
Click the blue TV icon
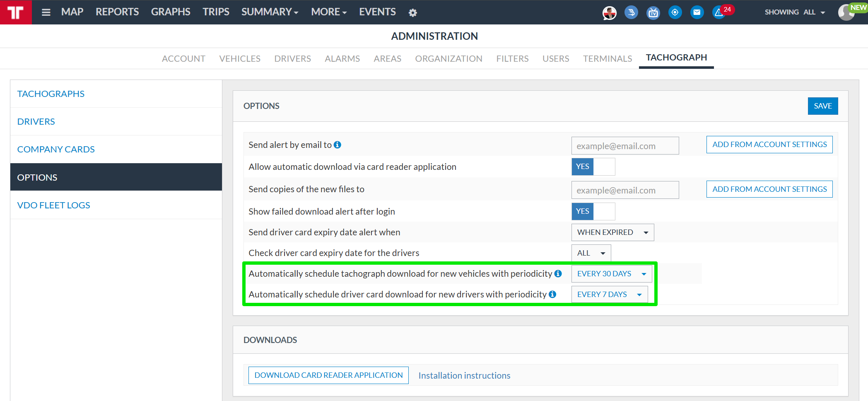(x=653, y=13)
